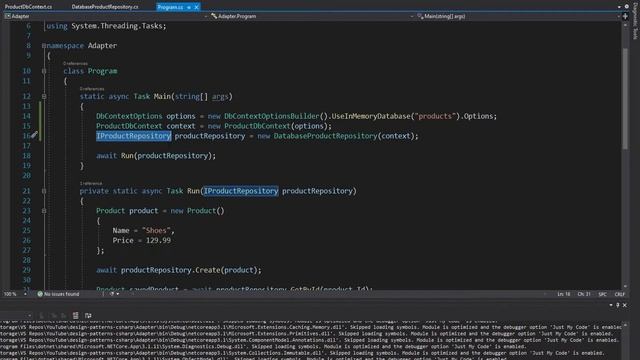Viewport: 640px width, 360px height.
Task: Open the active files list dropdown arrow
Action: click(619, 7)
